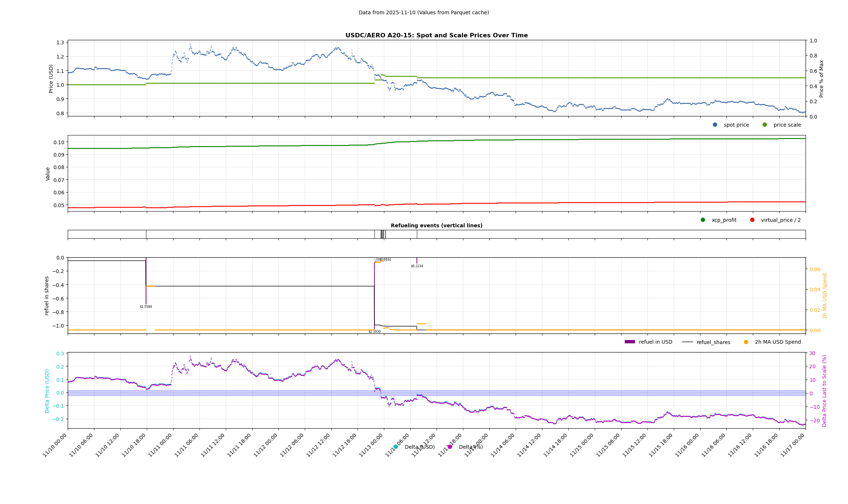Click the refueling event line near 11/10 18:00
The height and width of the screenshot is (504, 848).
click(x=146, y=234)
